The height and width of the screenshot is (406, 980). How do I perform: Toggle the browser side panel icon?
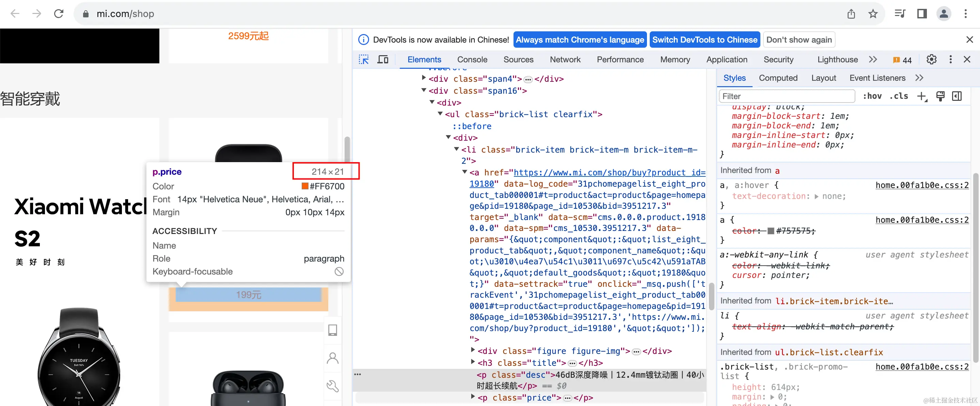click(x=922, y=14)
